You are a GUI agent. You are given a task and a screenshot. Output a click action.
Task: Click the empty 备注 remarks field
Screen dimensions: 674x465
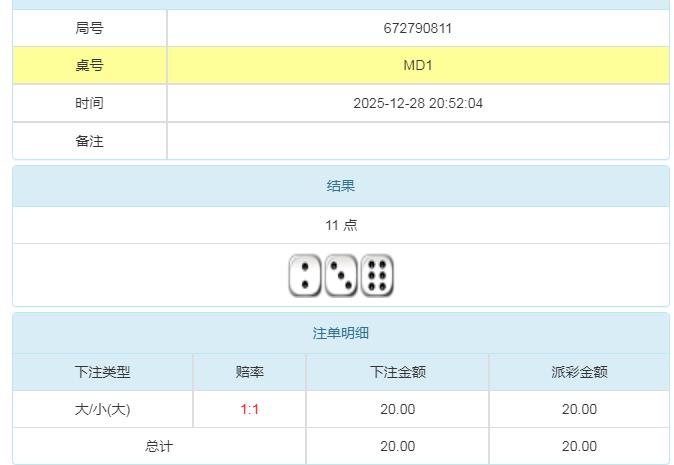417,141
